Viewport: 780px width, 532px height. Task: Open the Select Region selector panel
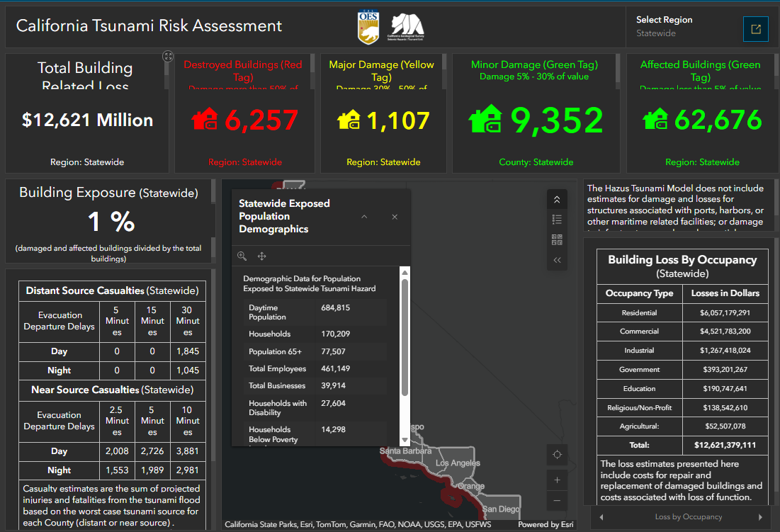pyautogui.click(x=755, y=29)
